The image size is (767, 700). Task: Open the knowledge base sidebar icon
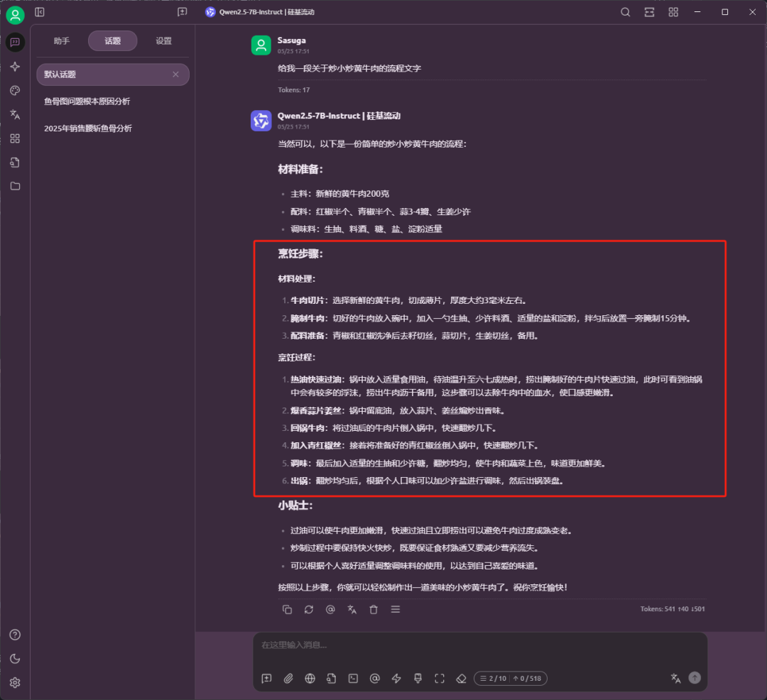(15, 163)
